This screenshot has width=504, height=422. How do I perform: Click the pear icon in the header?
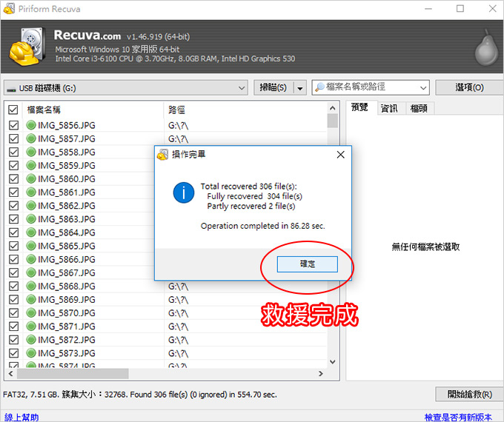tap(486, 47)
